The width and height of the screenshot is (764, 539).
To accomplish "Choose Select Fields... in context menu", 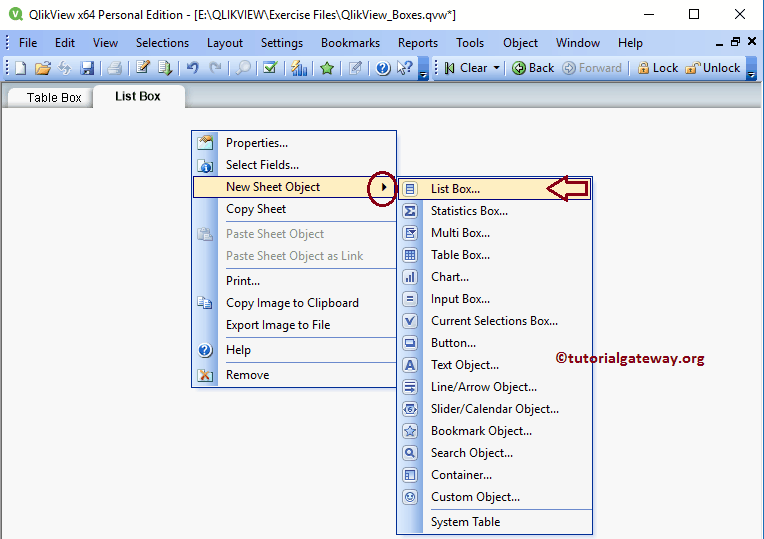I will (294, 165).
